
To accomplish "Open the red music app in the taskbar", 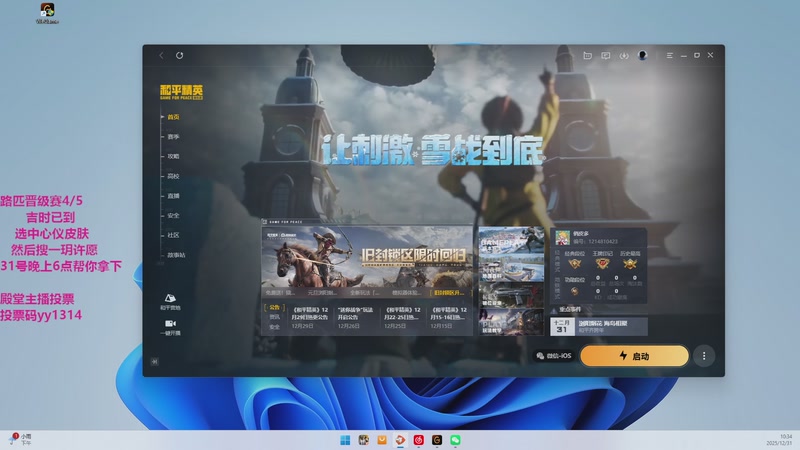I will click(x=419, y=440).
